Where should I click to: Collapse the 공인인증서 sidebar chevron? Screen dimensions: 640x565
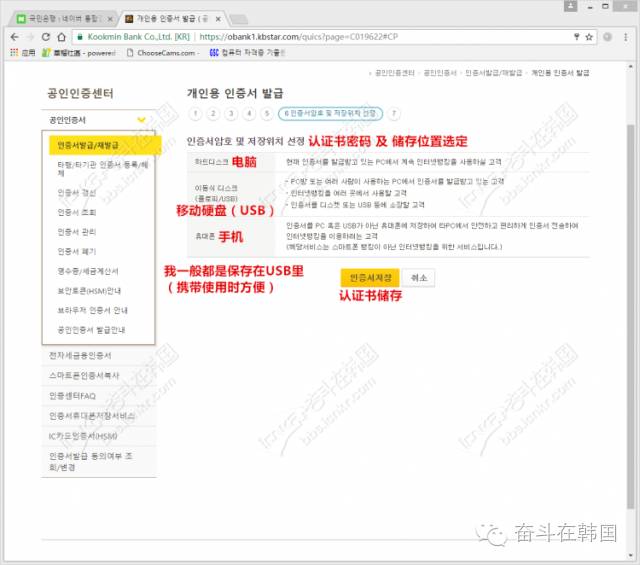(141, 120)
